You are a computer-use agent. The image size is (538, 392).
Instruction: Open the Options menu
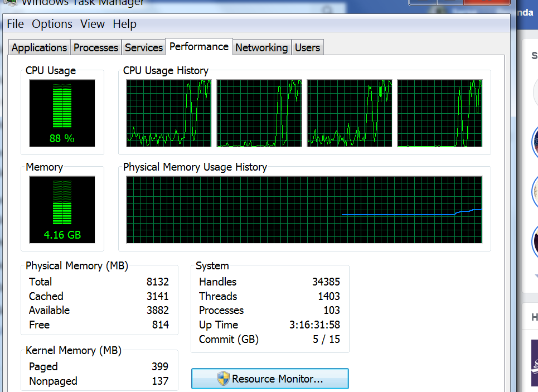[52, 24]
